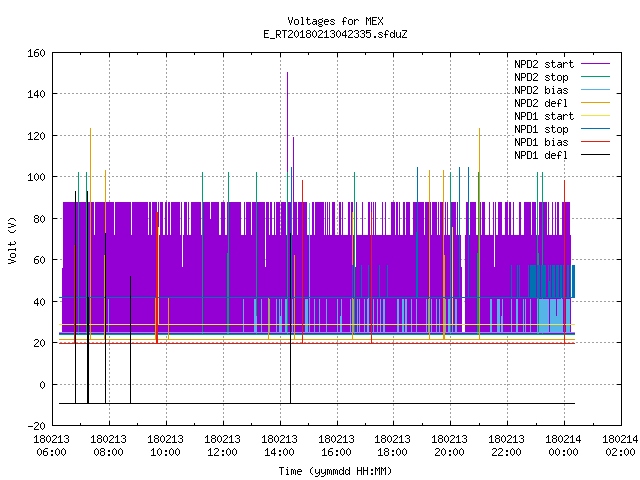The image size is (640, 480).
Task: Click the 'NPD2 defl' legend label
Action: click(x=541, y=103)
